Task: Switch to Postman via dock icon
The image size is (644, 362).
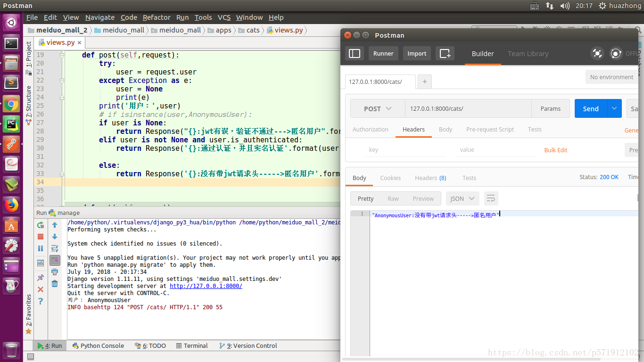Action: pos(11,144)
